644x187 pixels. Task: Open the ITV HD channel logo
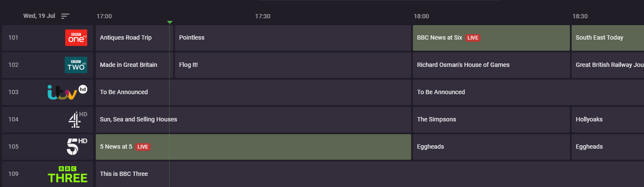(x=67, y=92)
